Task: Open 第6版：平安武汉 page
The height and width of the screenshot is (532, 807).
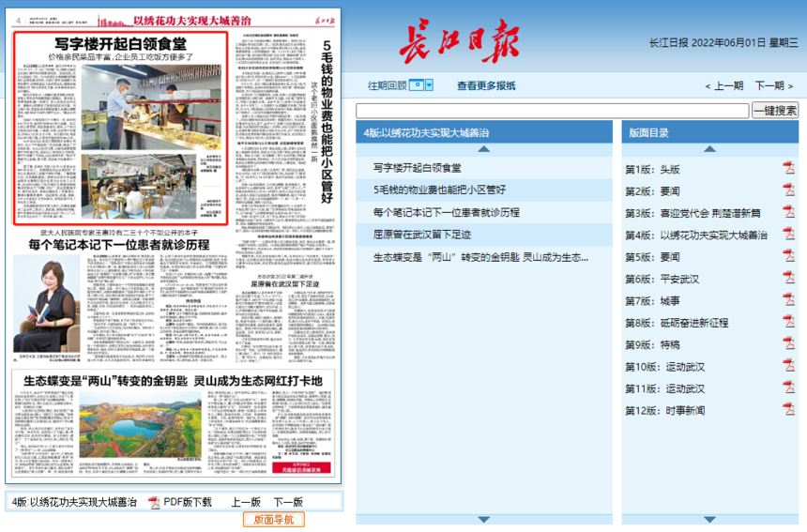Action: pyautogui.click(x=662, y=279)
